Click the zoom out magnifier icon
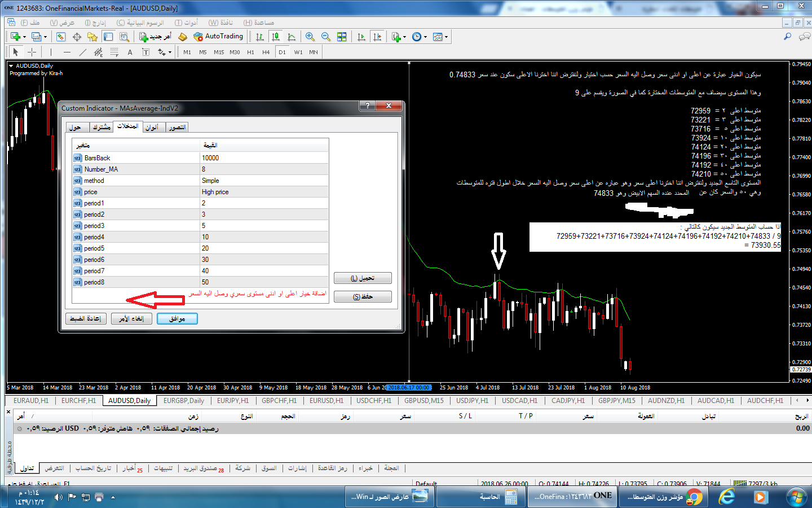This screenshot has width=812, height=508. point(326,37)
